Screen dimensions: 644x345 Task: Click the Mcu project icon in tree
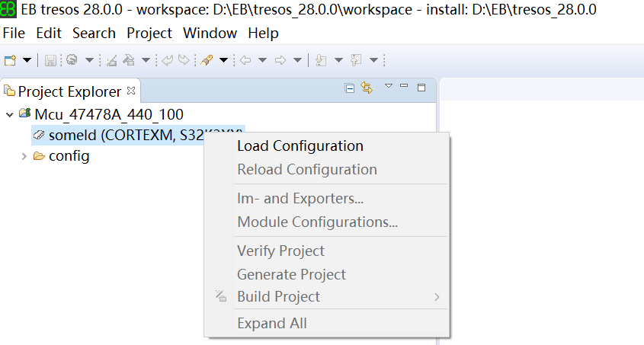pos(25,113)
